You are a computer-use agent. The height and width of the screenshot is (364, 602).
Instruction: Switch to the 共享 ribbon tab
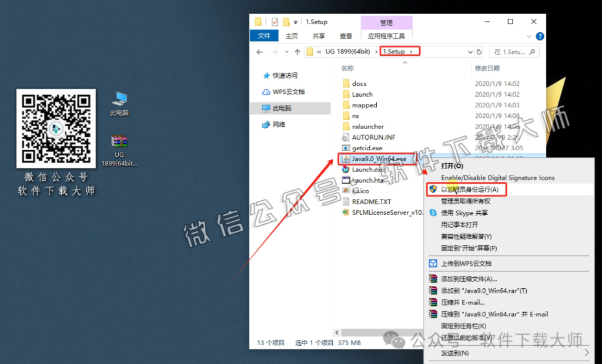click(x=319, y=36)
